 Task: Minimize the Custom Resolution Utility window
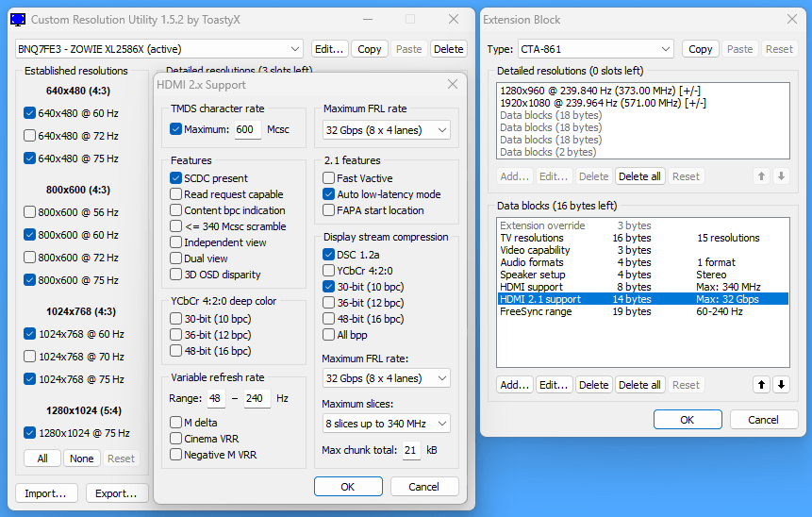click(368, 19)
